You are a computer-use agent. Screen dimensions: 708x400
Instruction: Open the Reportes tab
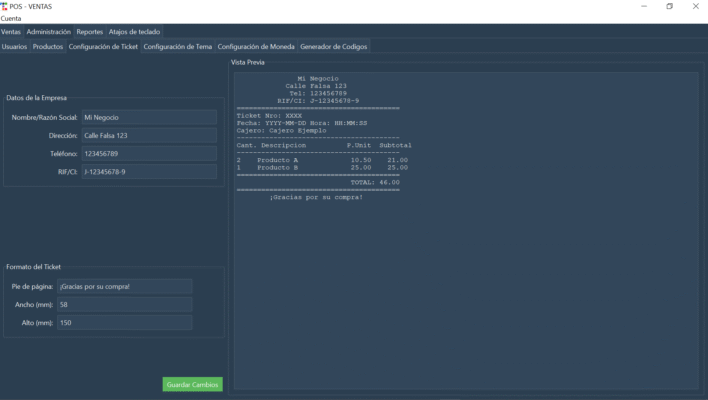[89, 32]
